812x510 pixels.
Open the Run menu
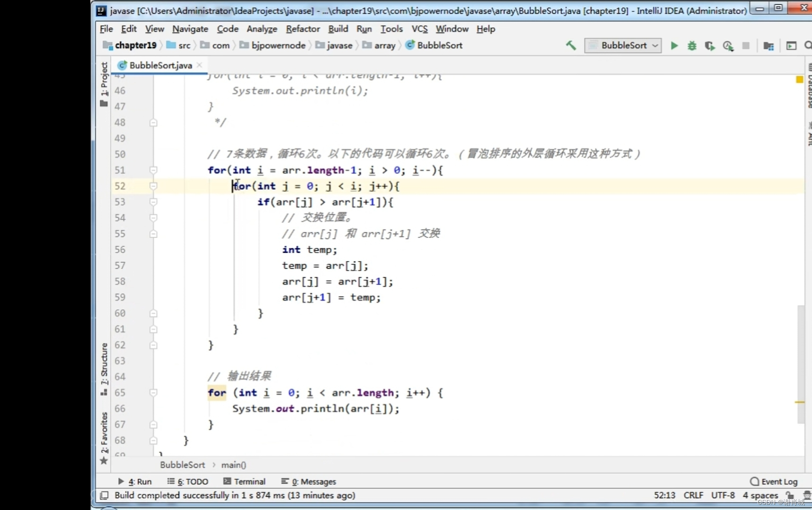point(364,29)
